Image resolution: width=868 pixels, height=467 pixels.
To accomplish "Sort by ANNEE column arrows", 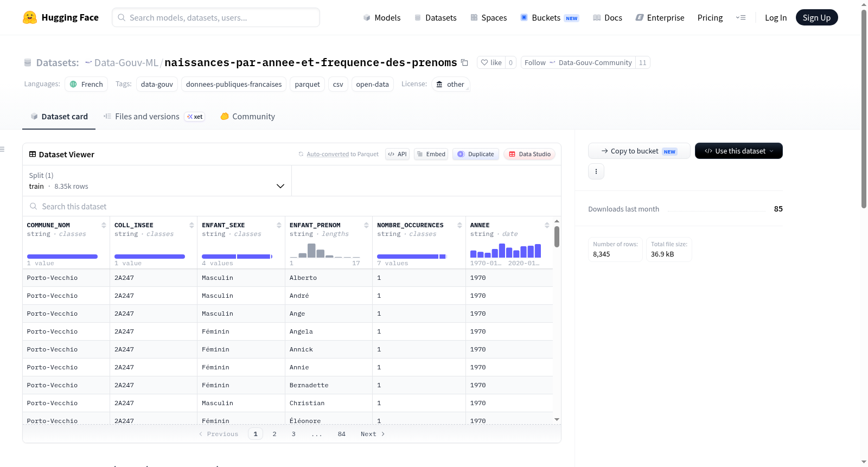I will pyautogui.click(x=547, y=225).
